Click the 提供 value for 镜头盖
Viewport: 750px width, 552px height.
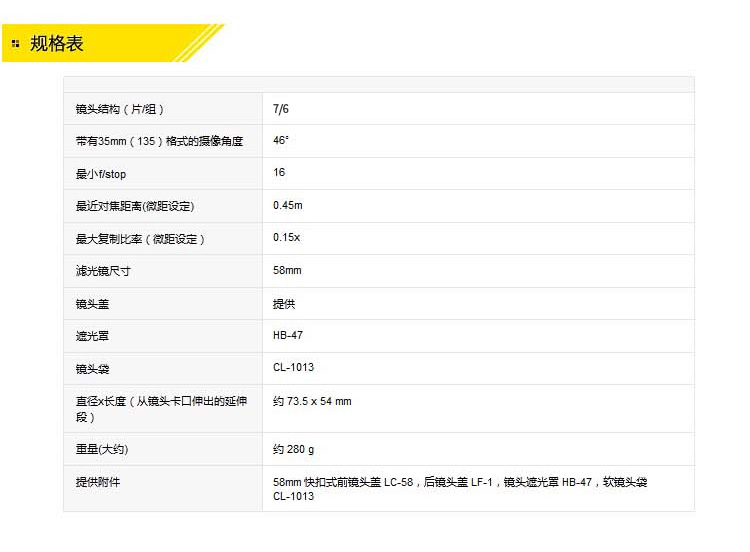coord(284,304)
